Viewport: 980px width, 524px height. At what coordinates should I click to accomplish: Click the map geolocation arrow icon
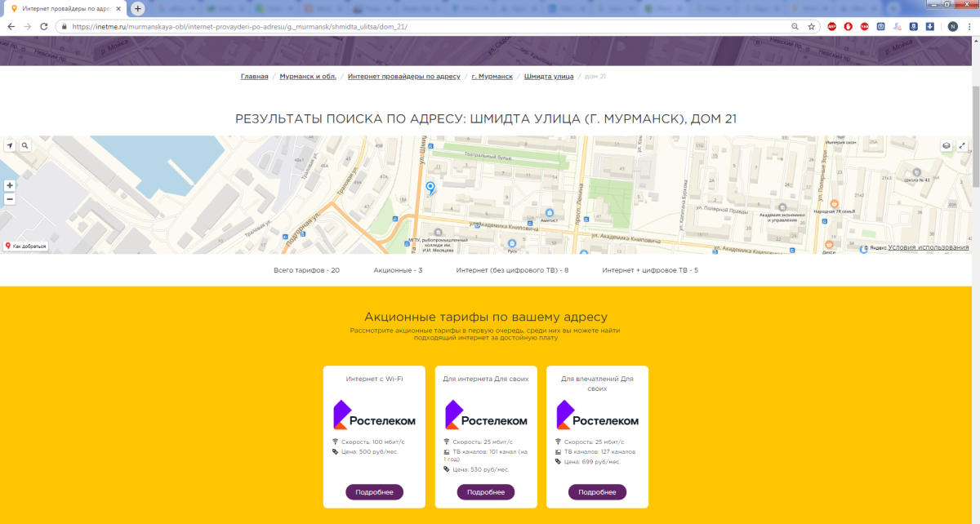click(10, 145)
